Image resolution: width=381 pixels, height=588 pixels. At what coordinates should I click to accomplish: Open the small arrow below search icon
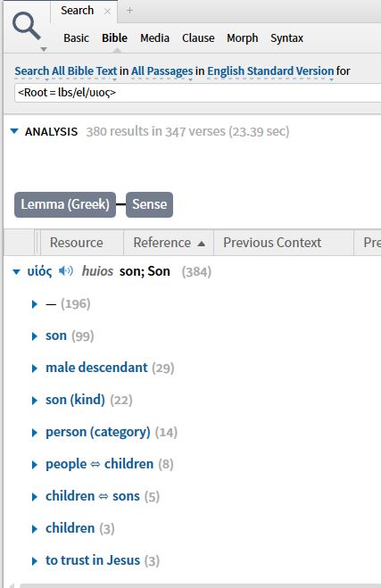(44, 49)
